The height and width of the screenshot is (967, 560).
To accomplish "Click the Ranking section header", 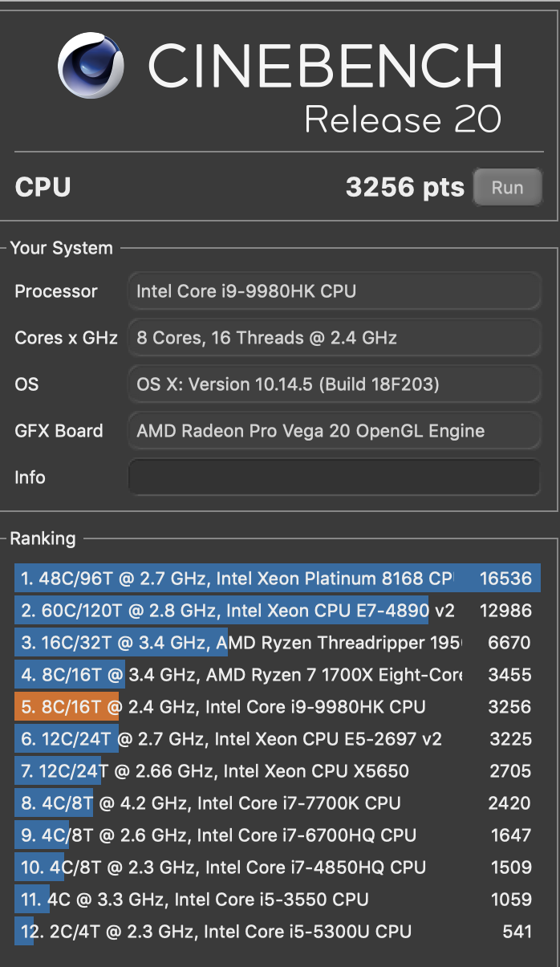I will click(43, 538).
